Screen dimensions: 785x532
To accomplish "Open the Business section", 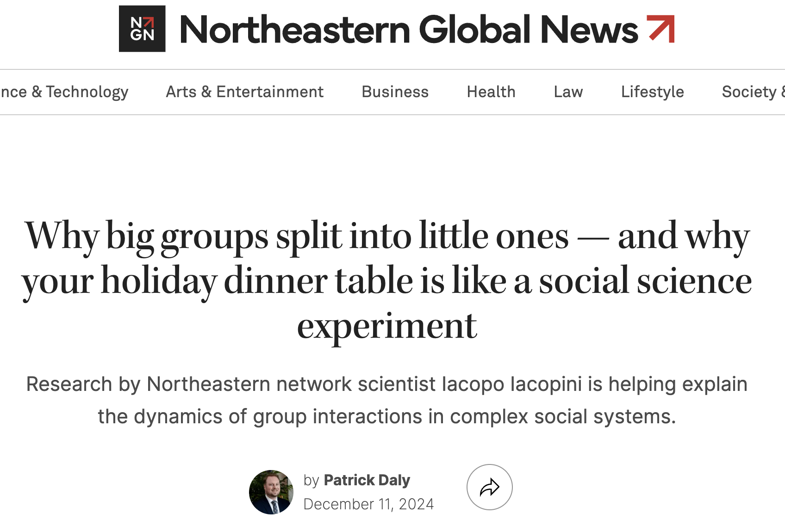I will pos(395,92).
